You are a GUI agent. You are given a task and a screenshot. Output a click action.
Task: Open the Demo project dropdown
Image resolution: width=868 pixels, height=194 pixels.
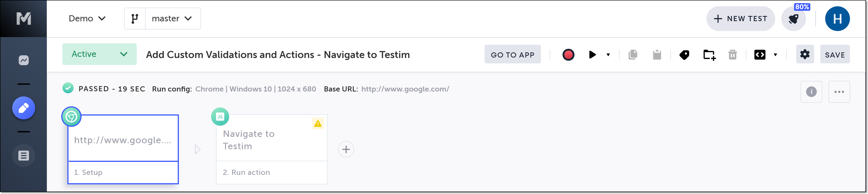point(87,18)
